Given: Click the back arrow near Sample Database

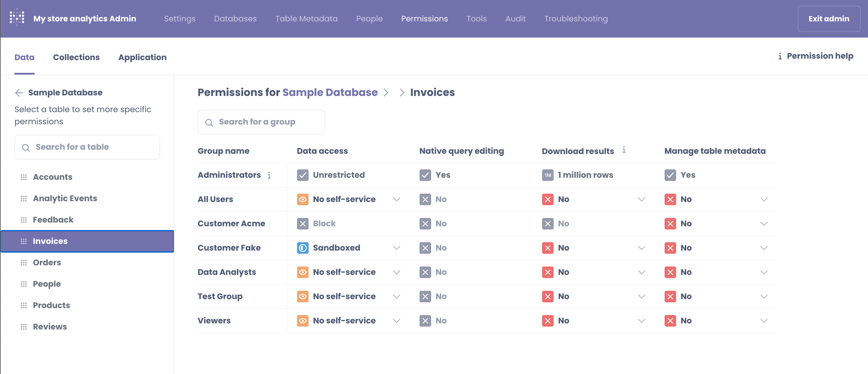Looking at the screenshot, I should [x=19, y=93].
